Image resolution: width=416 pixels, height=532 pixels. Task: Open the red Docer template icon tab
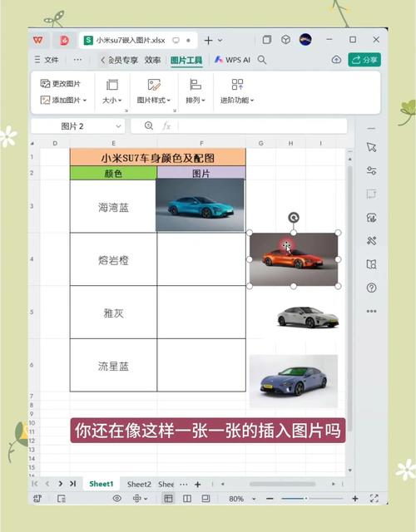pyautogui.click(x=64, y=41)
